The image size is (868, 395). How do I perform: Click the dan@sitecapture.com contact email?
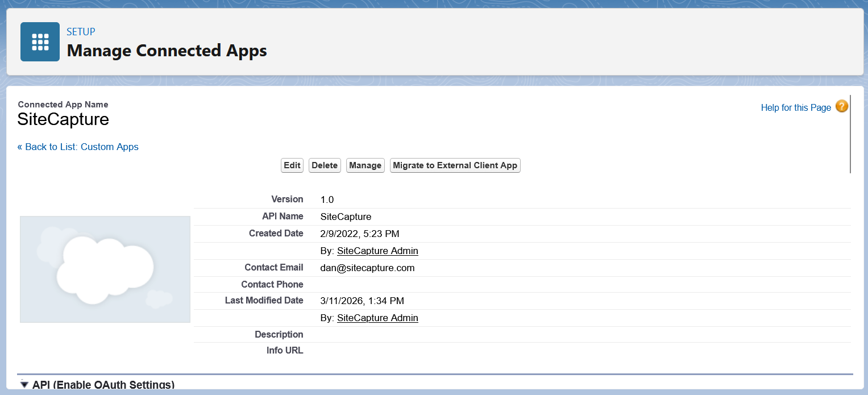367,268
